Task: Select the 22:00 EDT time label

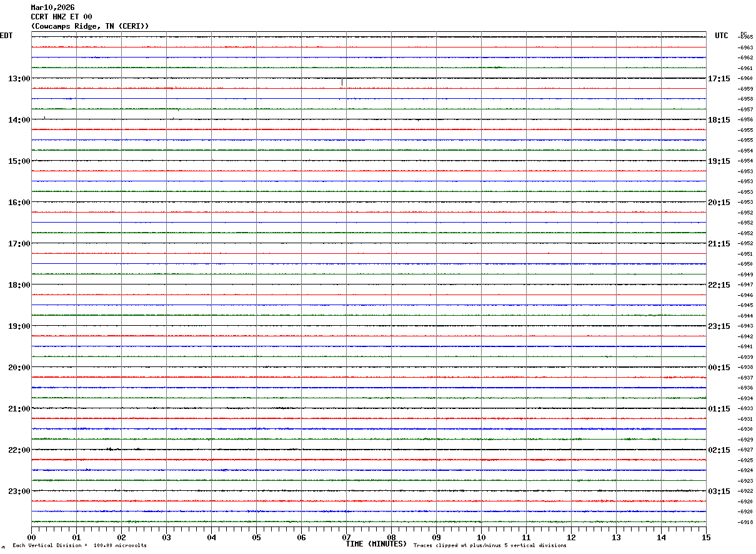Action: [19, 450]
